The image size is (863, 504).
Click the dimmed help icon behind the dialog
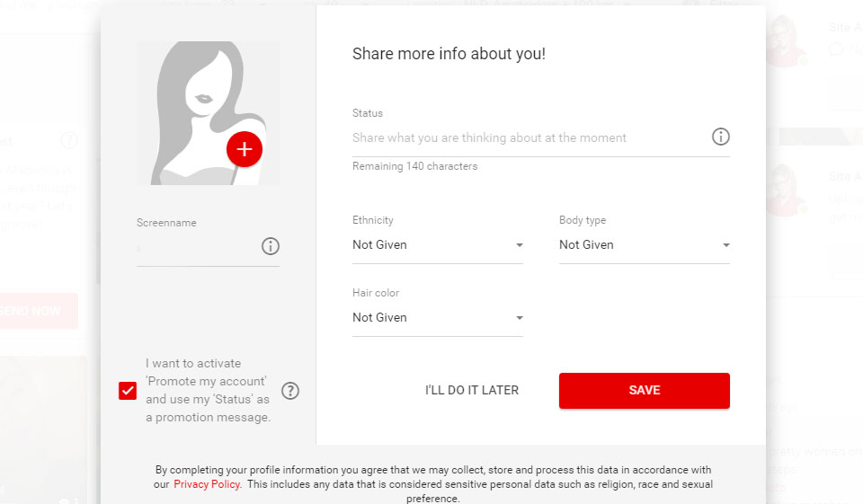pyautogui.click(x=68, y=141)
